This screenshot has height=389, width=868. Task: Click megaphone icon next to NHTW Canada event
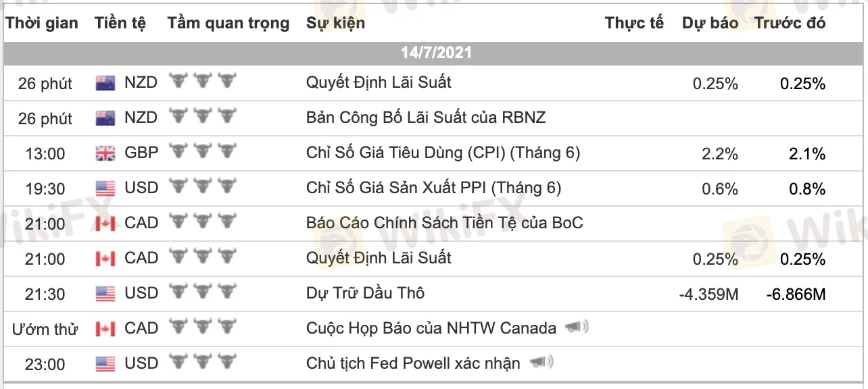click(x=575, y=328)
